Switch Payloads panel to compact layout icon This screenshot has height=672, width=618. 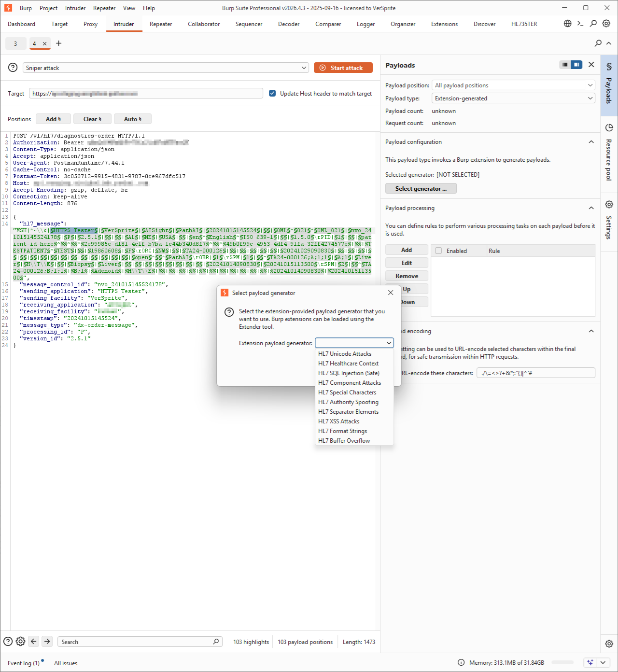[565, 65]
